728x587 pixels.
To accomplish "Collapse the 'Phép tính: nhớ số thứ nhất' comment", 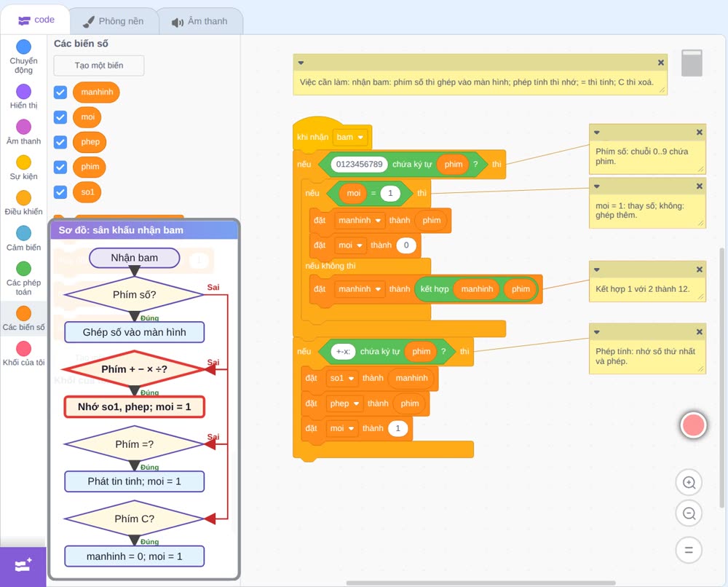I will click(x=597, y=332).
